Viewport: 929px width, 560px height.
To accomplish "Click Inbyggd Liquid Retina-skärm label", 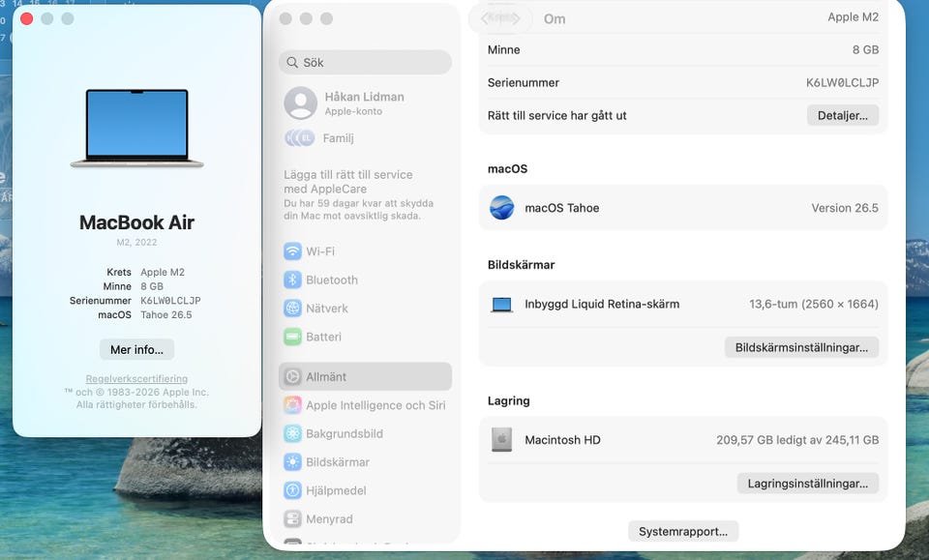I will (602, 305).
